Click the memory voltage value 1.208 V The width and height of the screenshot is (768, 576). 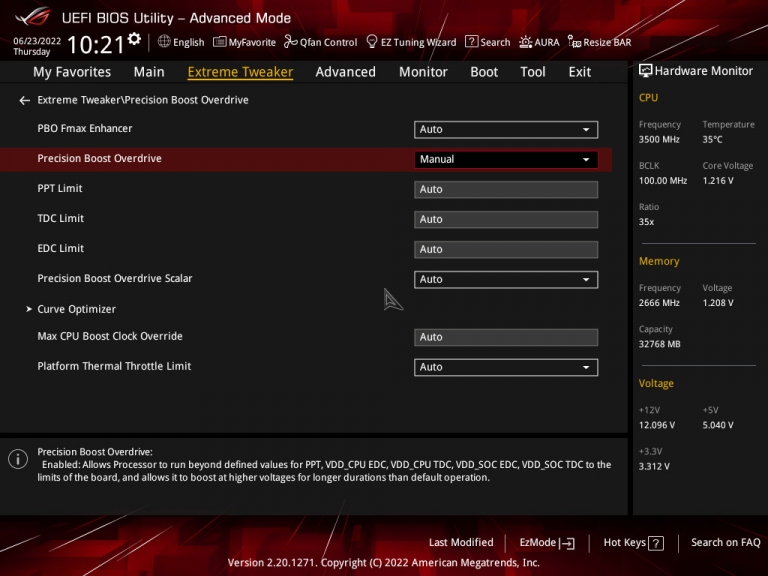coord(718,303)
